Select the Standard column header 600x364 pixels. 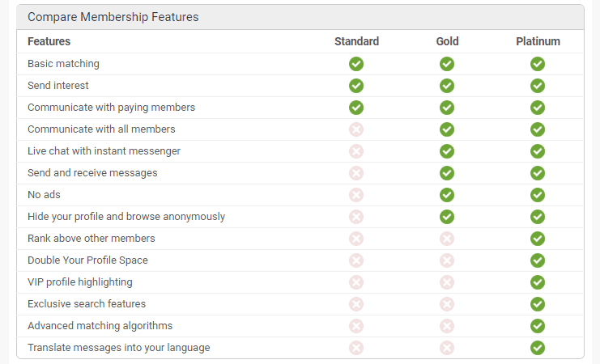tap(356, 41)
